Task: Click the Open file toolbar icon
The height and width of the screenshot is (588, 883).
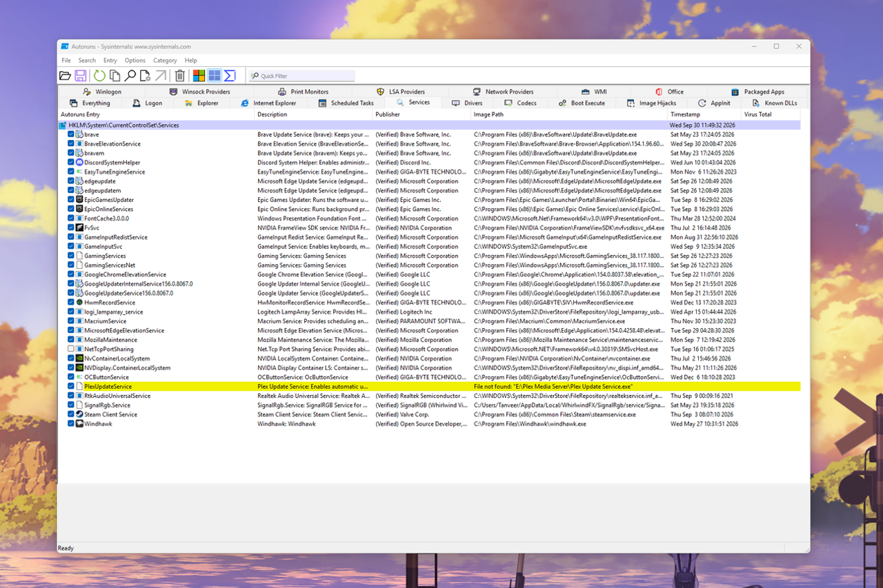Action: 65,75
